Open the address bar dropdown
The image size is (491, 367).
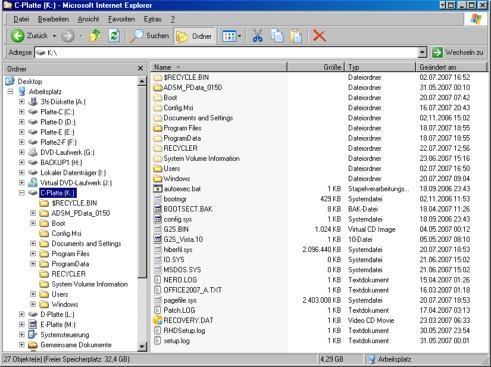(x=422, y=53)
